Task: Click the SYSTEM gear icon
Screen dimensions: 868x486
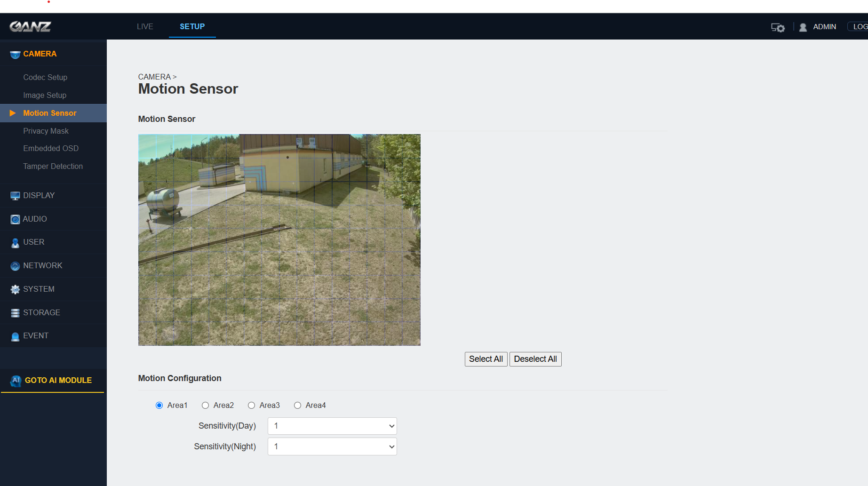Action: [15, 289]
